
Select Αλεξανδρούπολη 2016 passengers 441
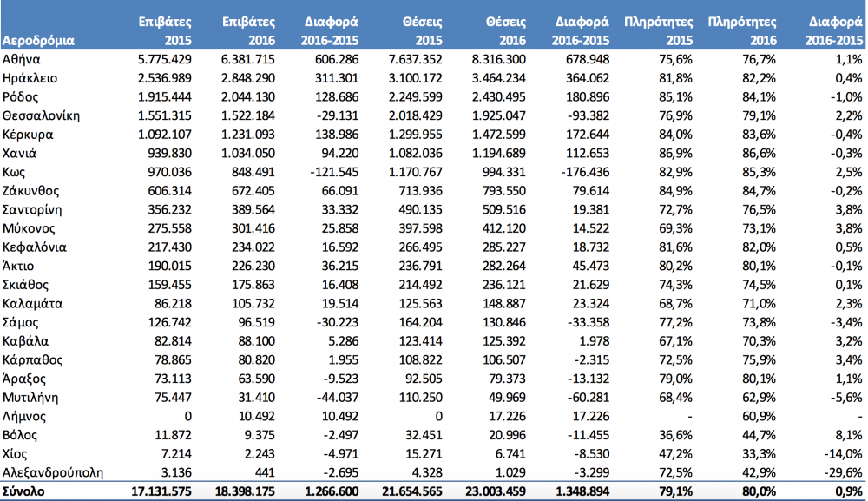coord(264,473)
